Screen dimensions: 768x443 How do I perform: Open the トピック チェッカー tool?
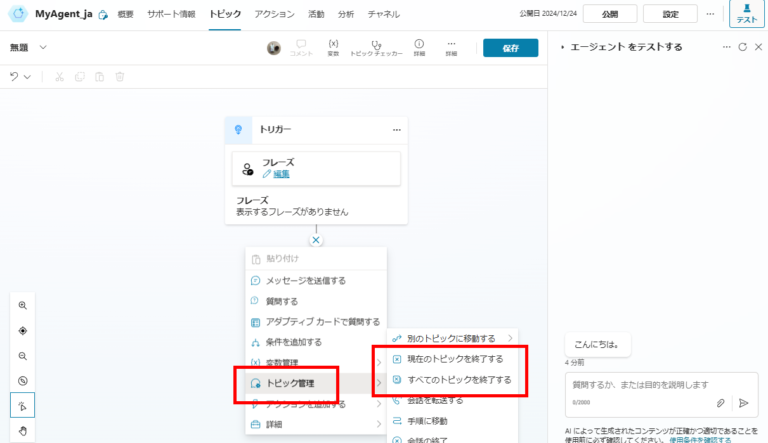click(x=375, y=48)
